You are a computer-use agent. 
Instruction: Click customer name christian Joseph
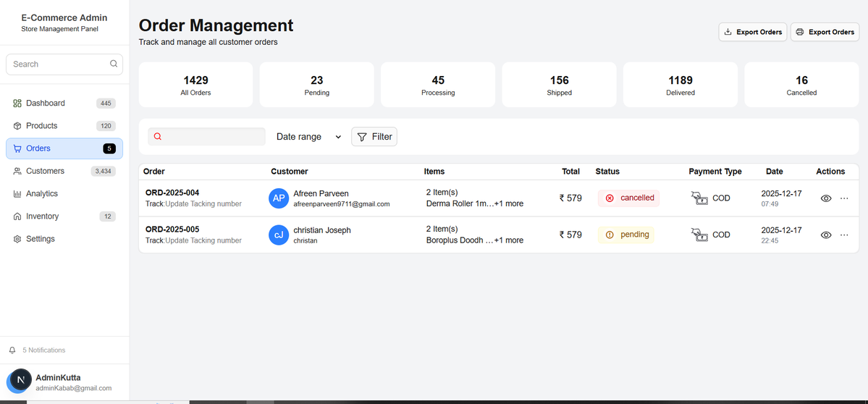tap(322, 230)
